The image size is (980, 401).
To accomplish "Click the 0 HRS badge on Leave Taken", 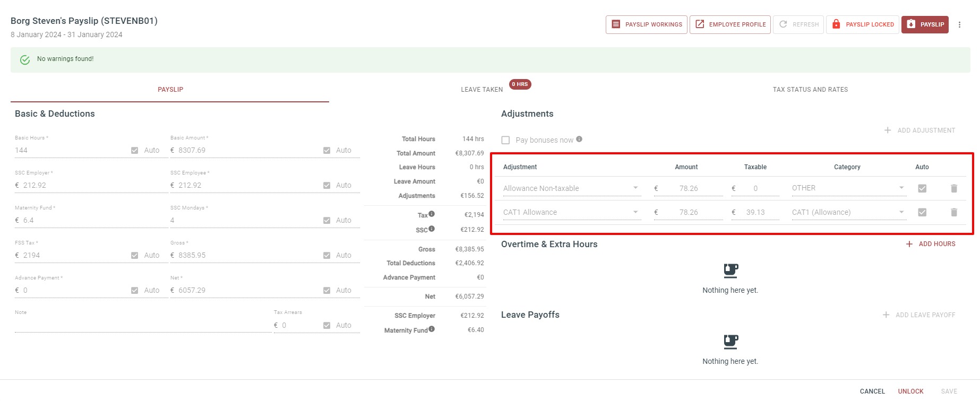I will 520,84.
